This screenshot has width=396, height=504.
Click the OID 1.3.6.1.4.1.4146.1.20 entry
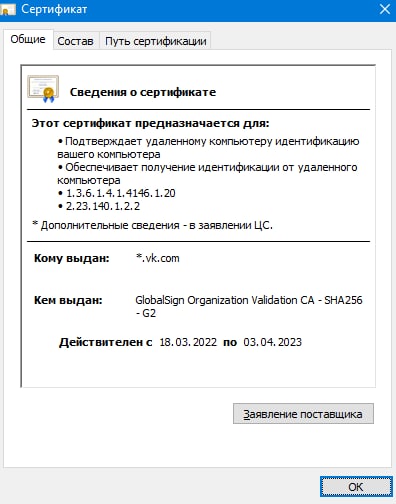[120, 193]
